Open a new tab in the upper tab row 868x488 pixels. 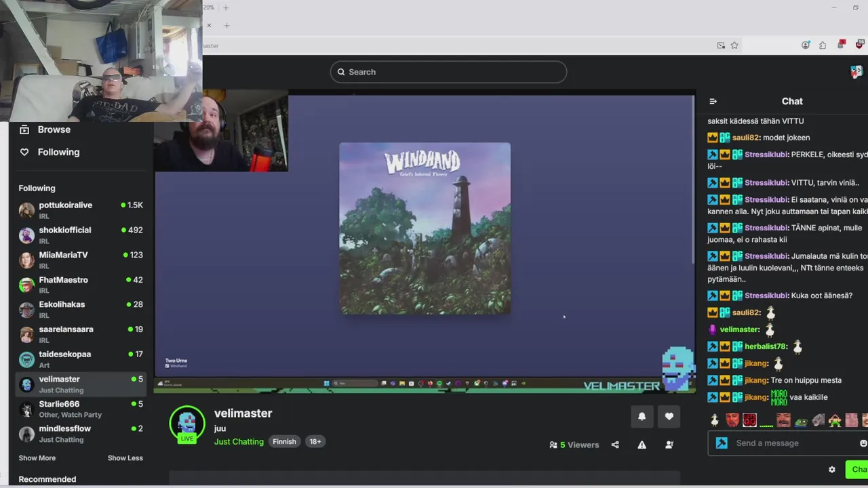pos(226,7)
